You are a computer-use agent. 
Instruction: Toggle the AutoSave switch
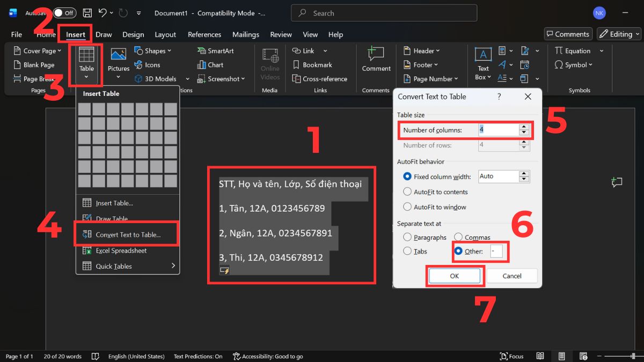tap(64, 13)
